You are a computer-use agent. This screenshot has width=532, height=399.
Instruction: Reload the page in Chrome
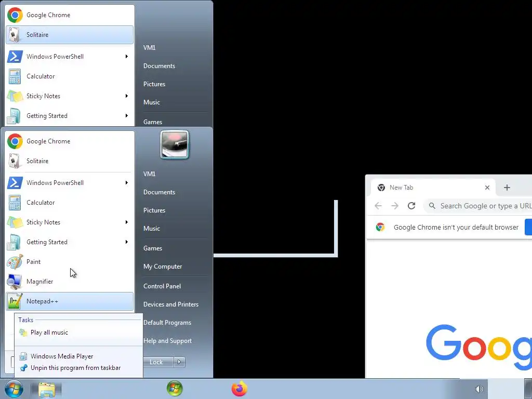point(411,206)
